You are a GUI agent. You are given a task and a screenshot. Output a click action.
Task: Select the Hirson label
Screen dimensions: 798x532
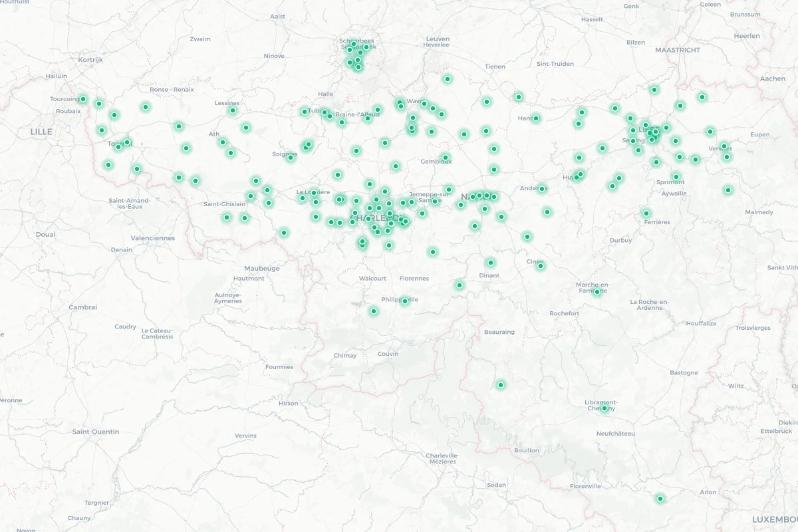click(289, 404)
